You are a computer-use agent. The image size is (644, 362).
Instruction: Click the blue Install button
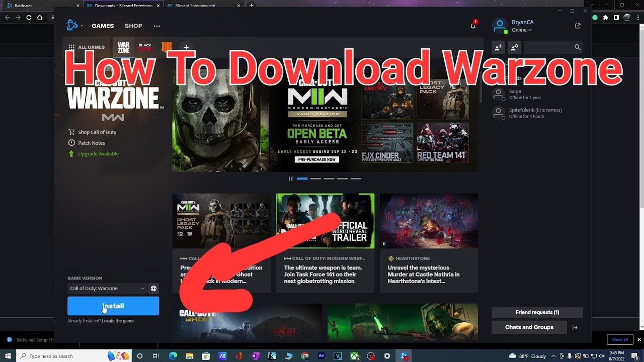coord(113,306)
